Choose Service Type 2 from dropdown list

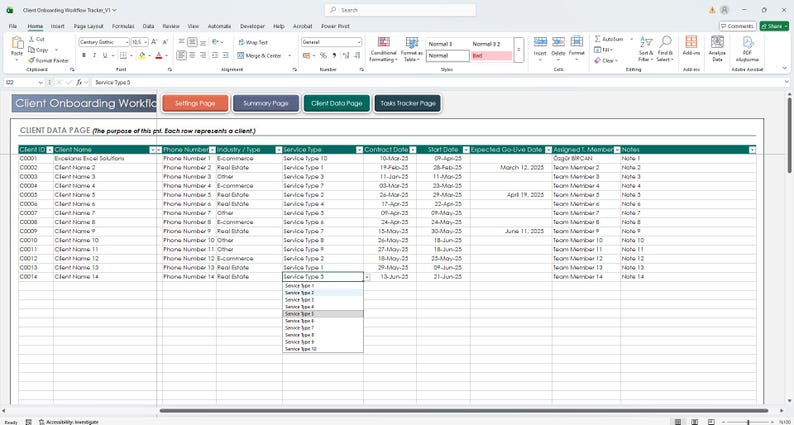coord(323,293)
